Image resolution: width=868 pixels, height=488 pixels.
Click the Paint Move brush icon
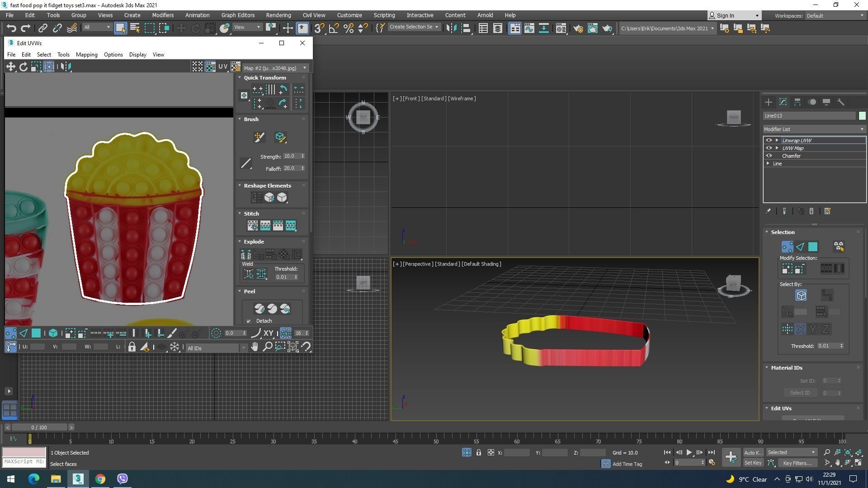coord(259,137)
